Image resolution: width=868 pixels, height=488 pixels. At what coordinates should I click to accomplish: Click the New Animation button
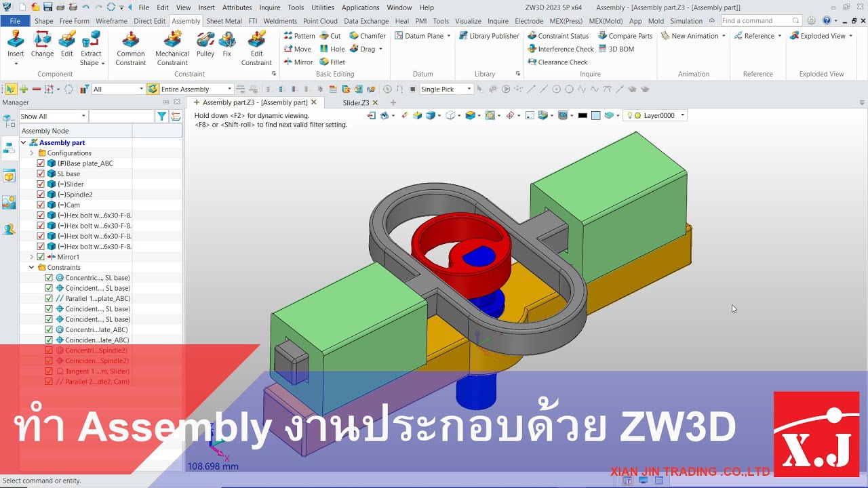(693, 36)
